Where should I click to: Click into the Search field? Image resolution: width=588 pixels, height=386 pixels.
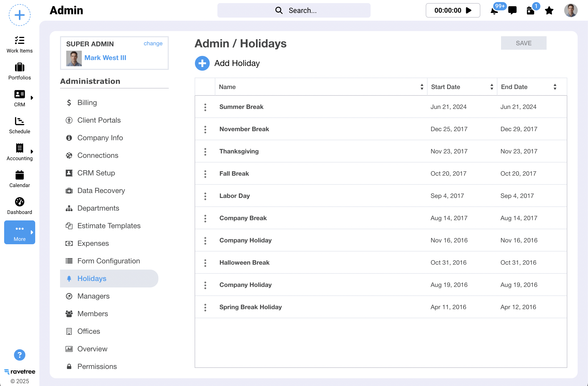(294, 10)
